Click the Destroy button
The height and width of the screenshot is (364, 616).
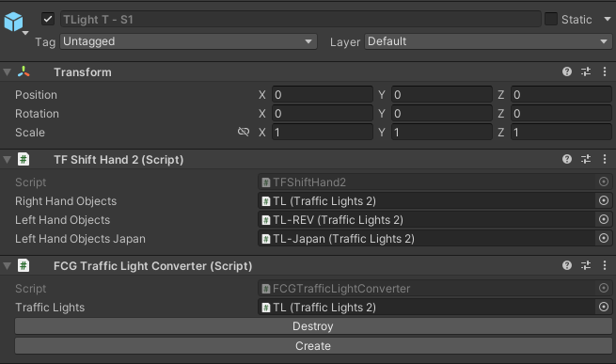(x=313, y=326)
